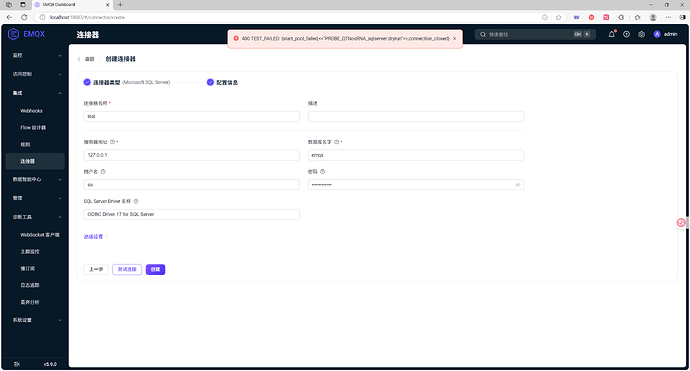Viewport: 690px width, 371px height.
Task: Click the help question mark icon in header
Action: [626, 34]
